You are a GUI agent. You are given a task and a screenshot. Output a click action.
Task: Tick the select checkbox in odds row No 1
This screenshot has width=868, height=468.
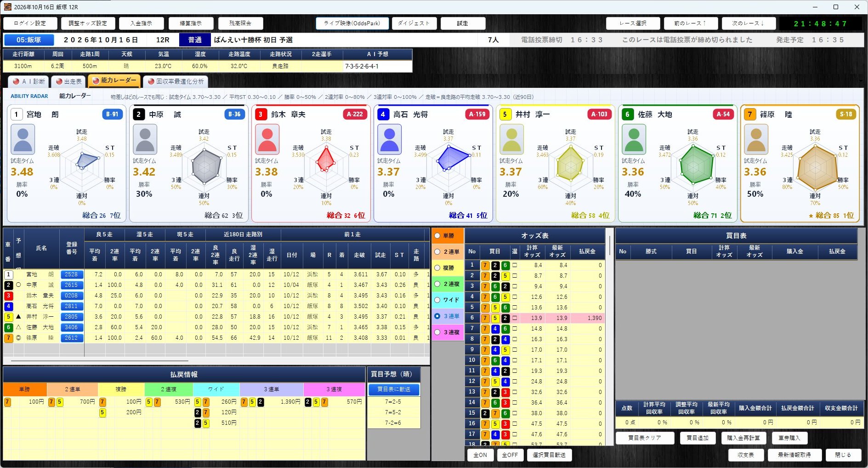[515, 265]
